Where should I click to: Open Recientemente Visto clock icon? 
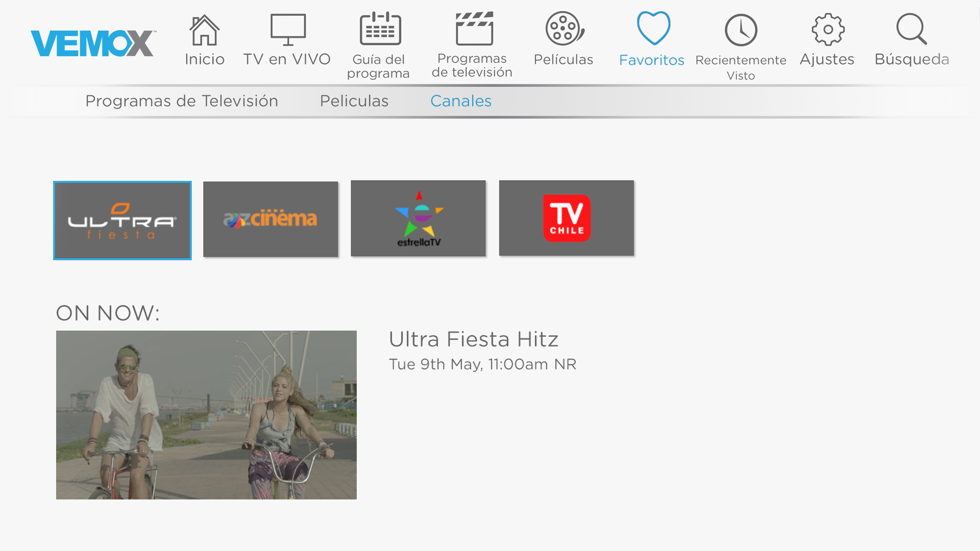741,30
